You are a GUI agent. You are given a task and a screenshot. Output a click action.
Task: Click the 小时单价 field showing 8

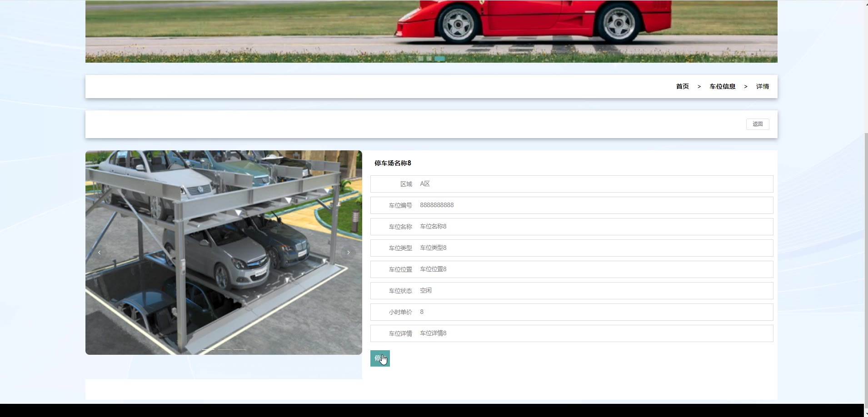tap(572, 312)
